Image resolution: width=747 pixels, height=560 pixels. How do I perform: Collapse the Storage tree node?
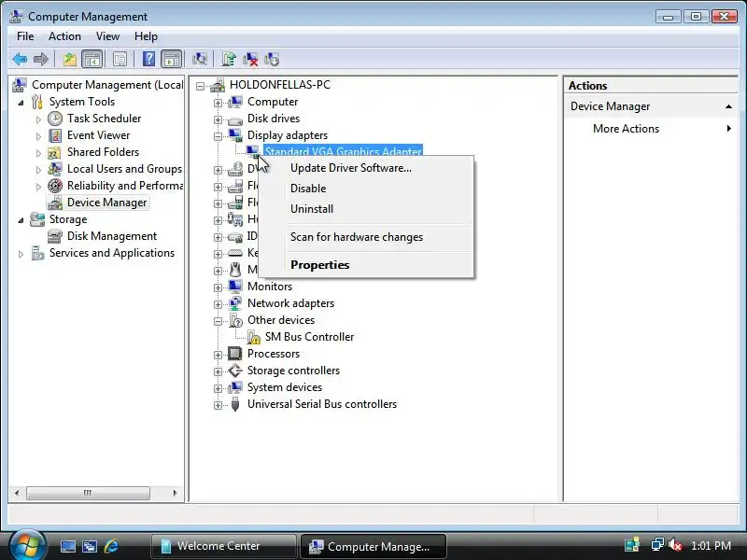(21, 220)
